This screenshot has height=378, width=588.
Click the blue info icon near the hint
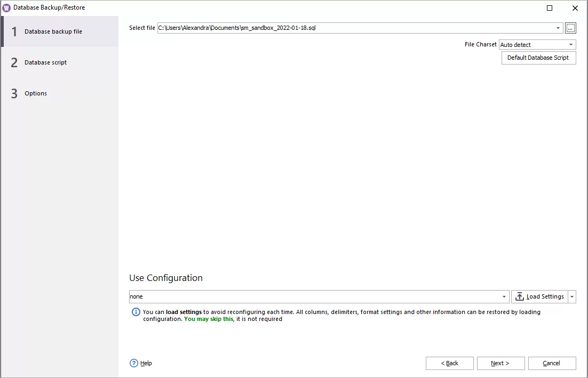[136, 312]
